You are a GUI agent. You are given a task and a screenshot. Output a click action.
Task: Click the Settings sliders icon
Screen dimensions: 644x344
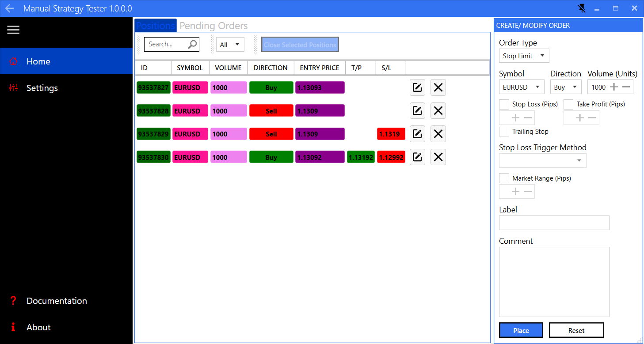point(13,88)
